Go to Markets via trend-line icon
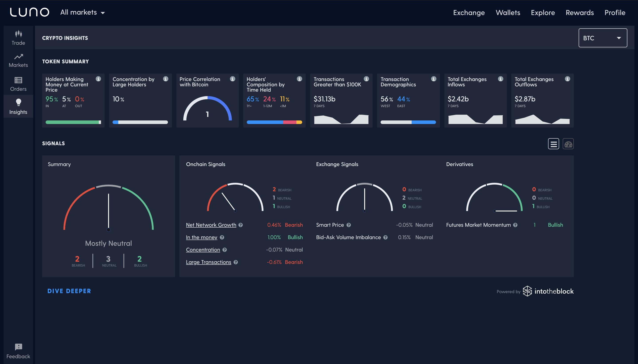The image size is (638, 364). point(18,57)
